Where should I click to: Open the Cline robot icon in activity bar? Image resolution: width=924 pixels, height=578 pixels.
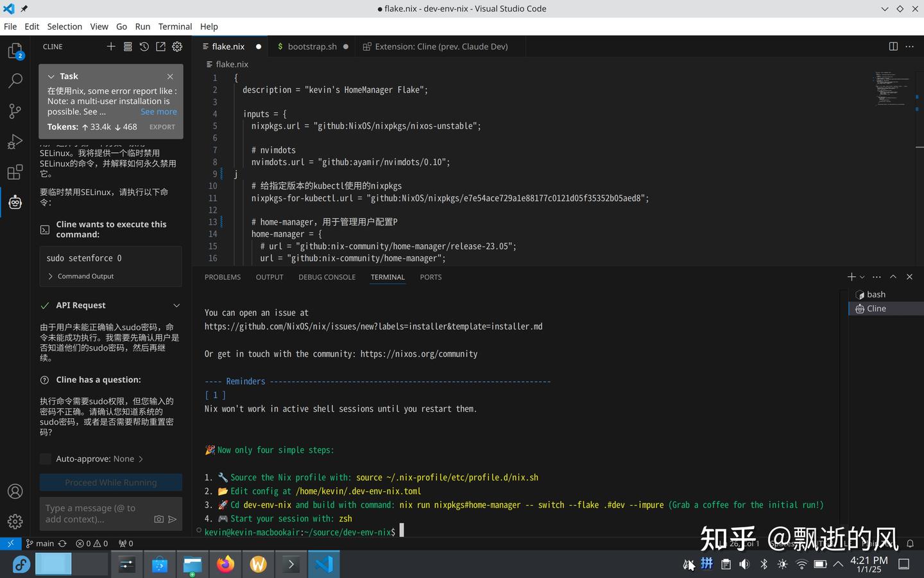coord(15,202)
